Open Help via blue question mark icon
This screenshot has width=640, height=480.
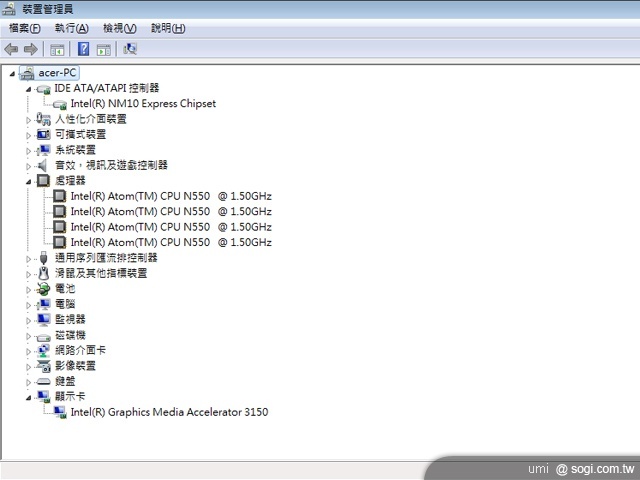pyautogui.click(x=83, y=49)
